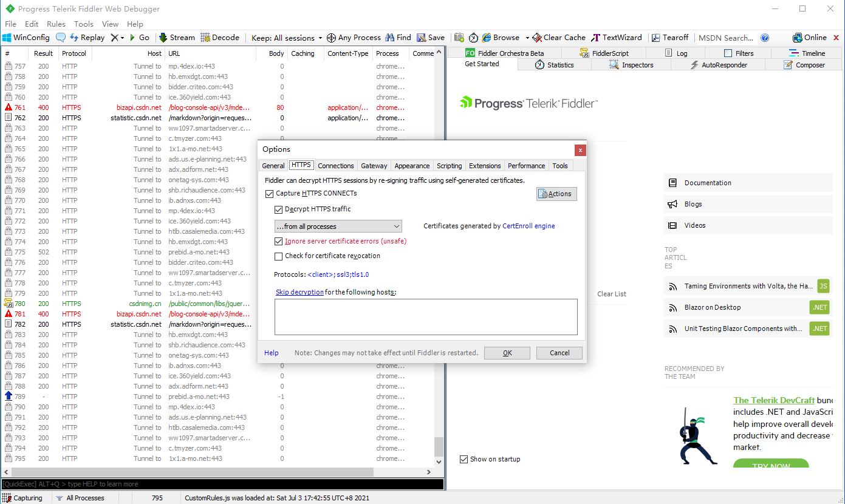Click Cancel in the Options dialog

point(559,353)
